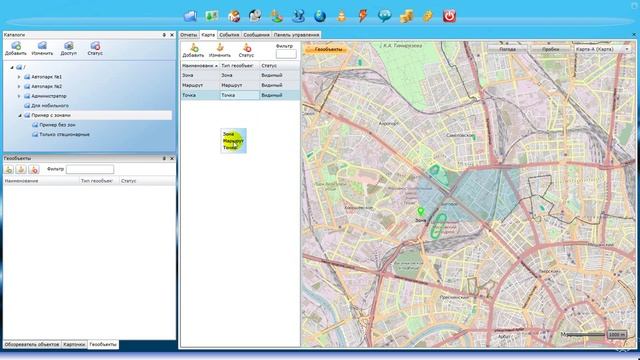Click Статус geo-object in the Карта tab toolbar
This screenshot has width=640, height=360.
click(246, 50)
